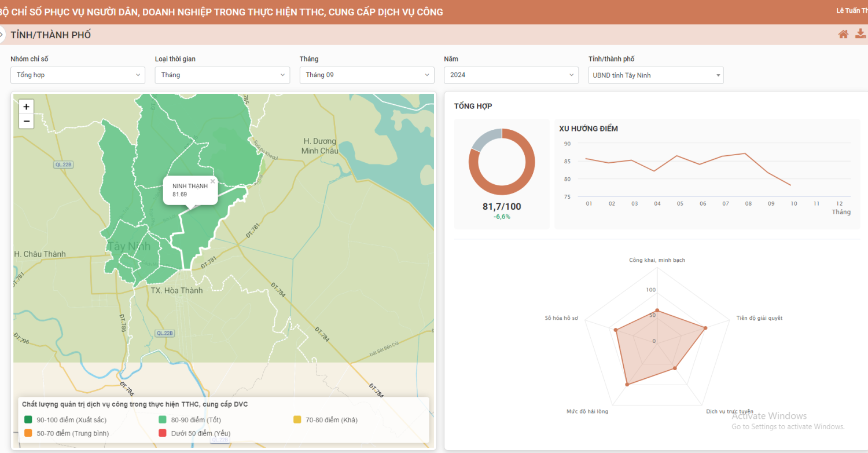This screenshot has width=868, height=453.
Task: Click the orange 50-70 điểm swatch
Action: tap(28, 433)
